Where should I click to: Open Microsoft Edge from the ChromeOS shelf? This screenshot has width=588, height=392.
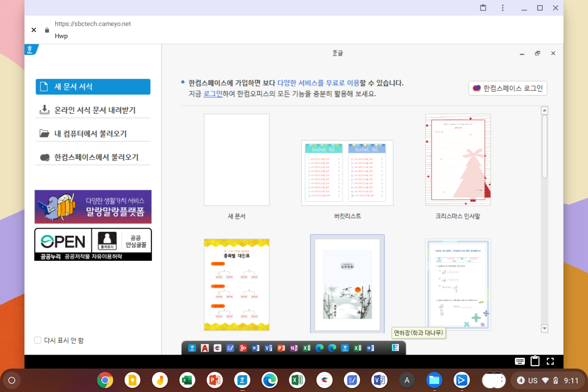(269, 380)
